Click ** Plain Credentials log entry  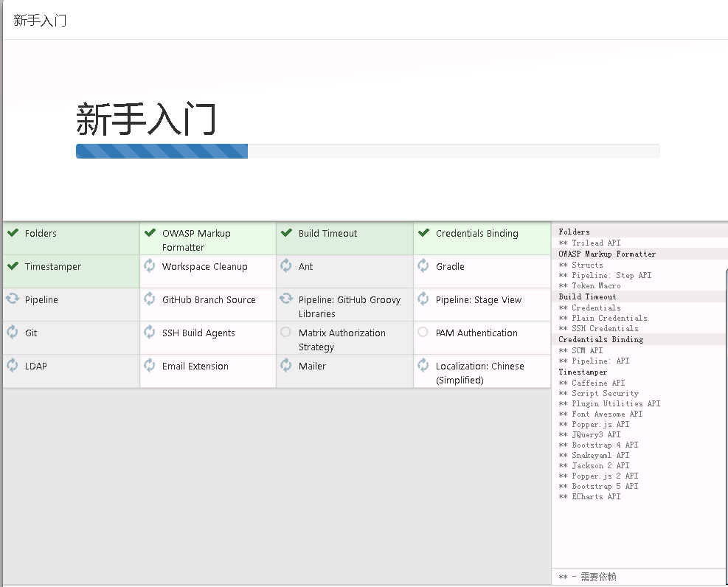(x=603, y=318)
